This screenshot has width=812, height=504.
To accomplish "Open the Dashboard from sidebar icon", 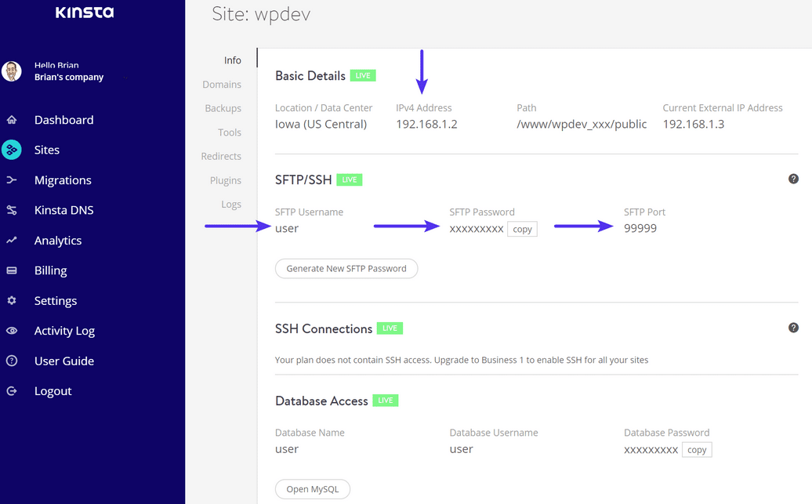I will (12, 119).
